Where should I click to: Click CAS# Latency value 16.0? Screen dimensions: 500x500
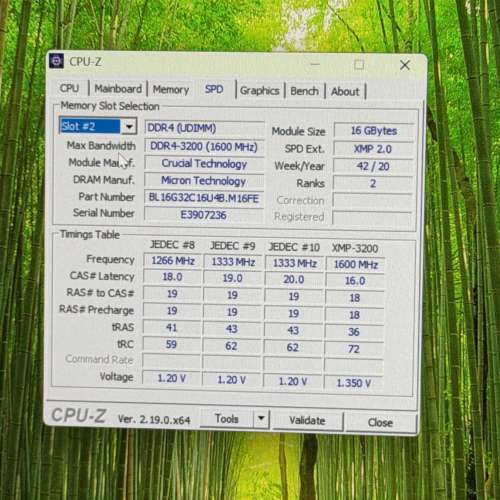coord(355,281)
